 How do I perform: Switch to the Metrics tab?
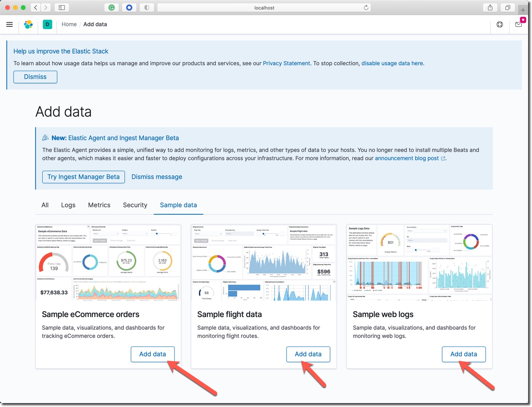[x=99, y=205]
